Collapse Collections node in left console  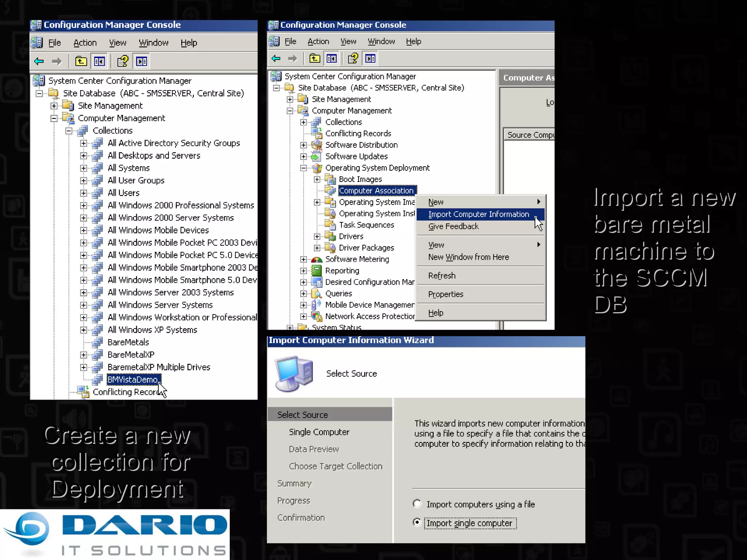pyautogui.click(x=69, y=131)
